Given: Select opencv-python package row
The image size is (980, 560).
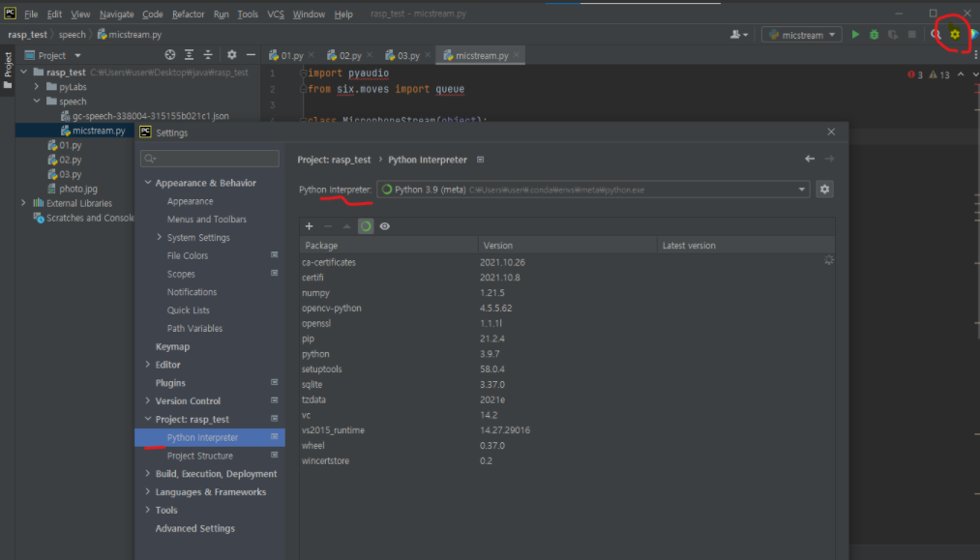Looking at the screenshot, I should [x=568, y=309].
